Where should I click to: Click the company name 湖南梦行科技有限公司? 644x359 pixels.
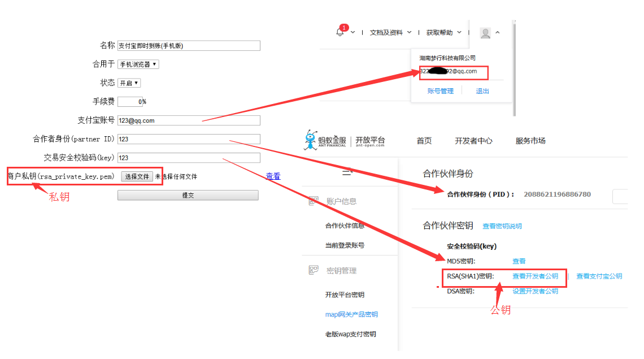[x=447, y=58]
